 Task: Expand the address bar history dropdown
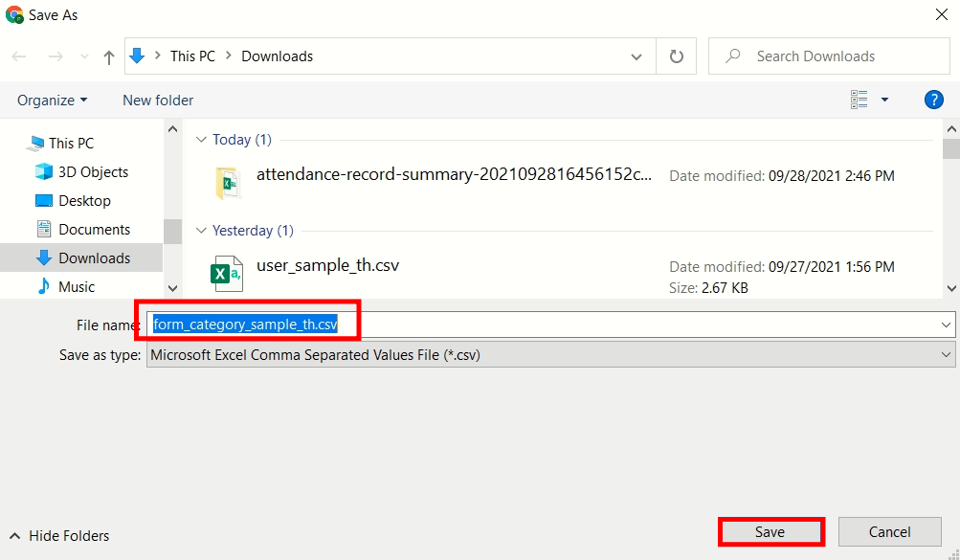pos(636,56)
